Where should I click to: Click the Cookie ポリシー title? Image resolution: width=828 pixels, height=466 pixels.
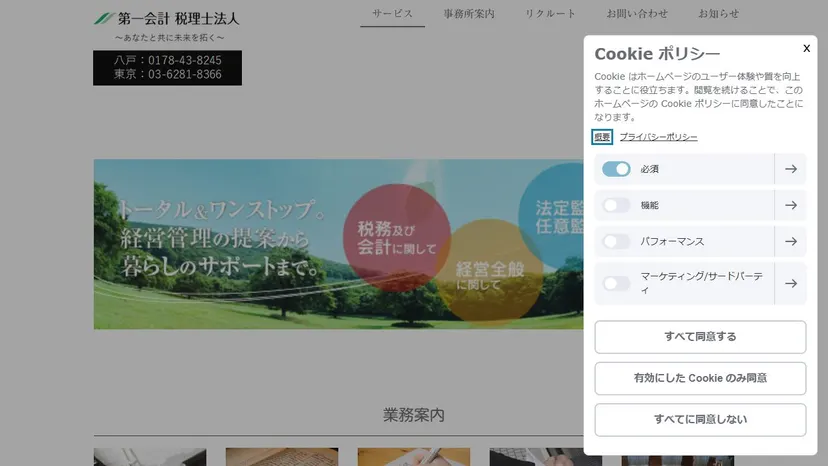click(x=657, y=54)
